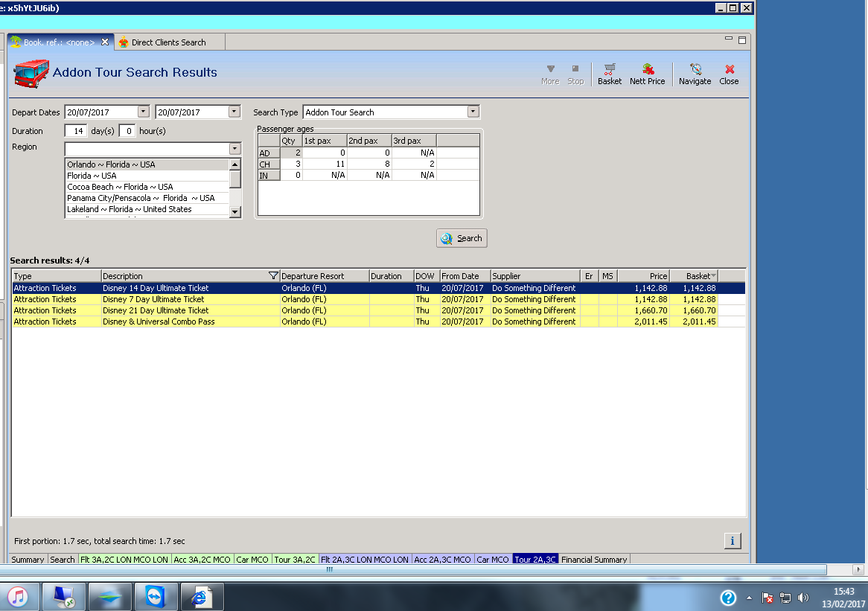The height and width of the screenshot is (611, 868).
Task: Click the volume speaker tray icon
Action: pos(802,598)
